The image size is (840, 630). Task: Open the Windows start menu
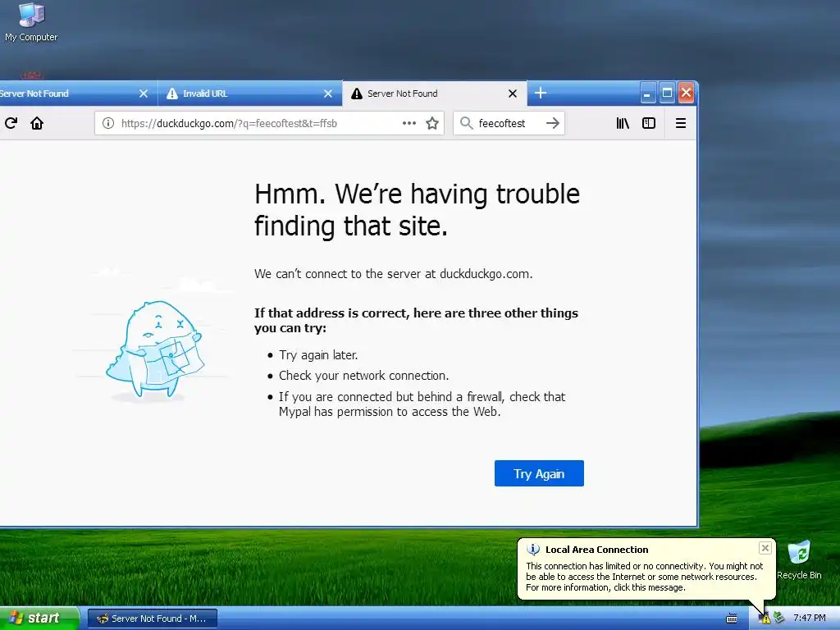(39, 619)
